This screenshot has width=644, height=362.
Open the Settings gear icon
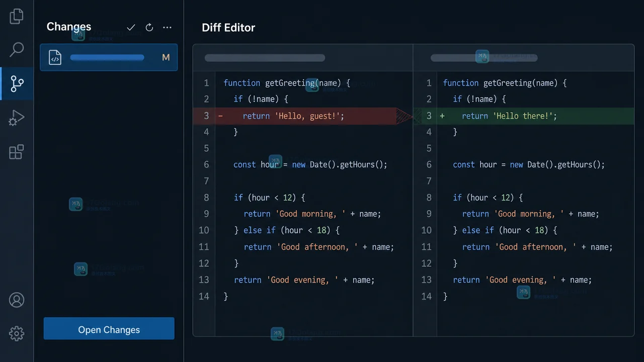(x=17, y=333)
